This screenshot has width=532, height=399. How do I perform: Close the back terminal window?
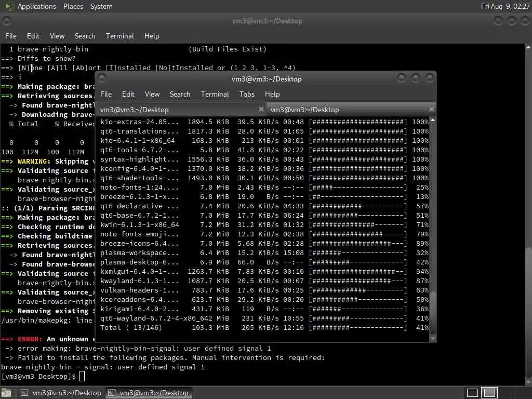(526, 21)
